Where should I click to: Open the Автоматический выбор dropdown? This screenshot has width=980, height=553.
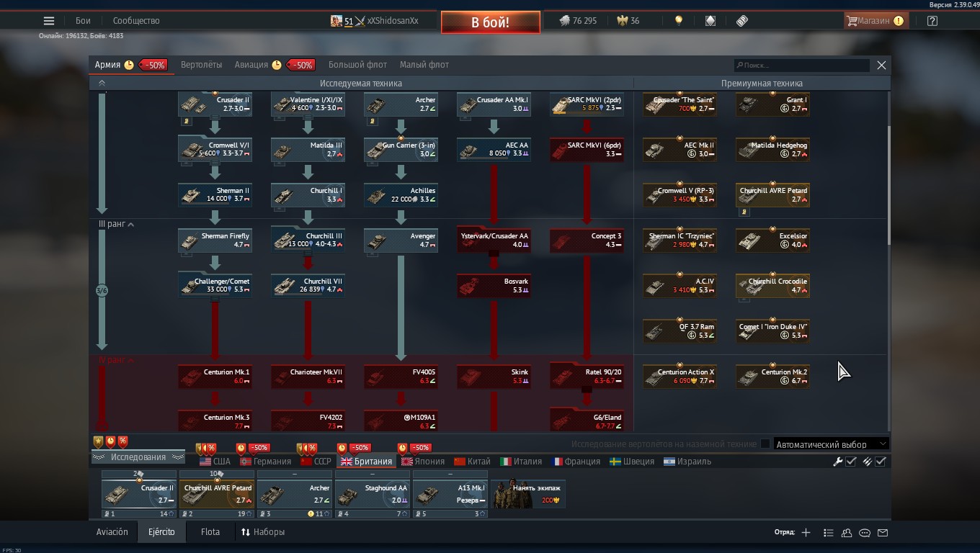(x=831, y=444)
